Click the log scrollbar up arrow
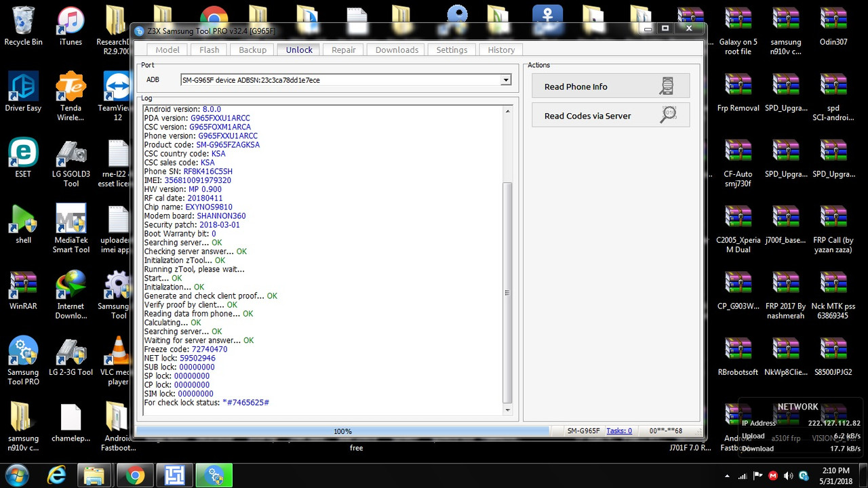The width and height of the screenshot is (868, 488). (x=507, y=111)
